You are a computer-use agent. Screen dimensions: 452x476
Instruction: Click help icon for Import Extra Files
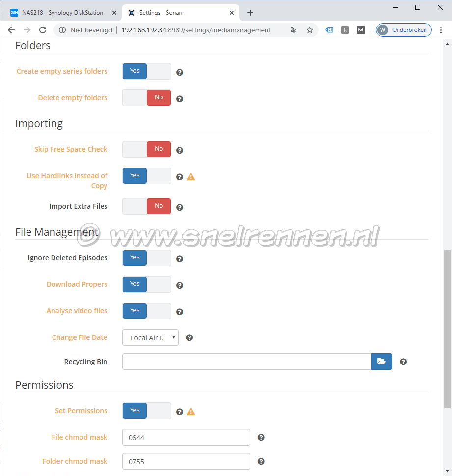pos(180,207)
